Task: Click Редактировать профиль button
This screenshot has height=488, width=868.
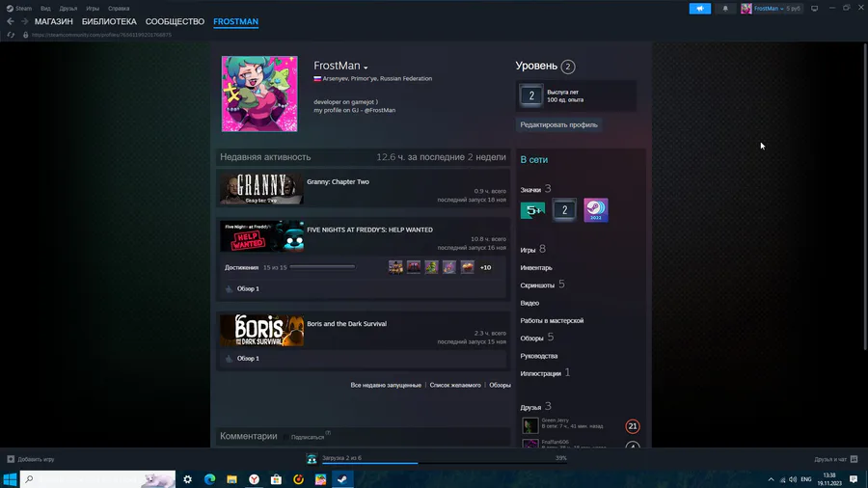Action: [x=559, y=125]
